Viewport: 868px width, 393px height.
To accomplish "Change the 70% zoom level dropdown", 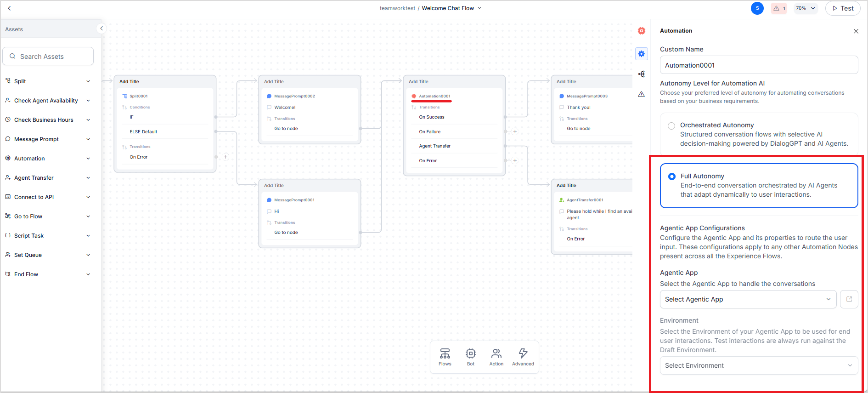I will click(x=806, y=8).
